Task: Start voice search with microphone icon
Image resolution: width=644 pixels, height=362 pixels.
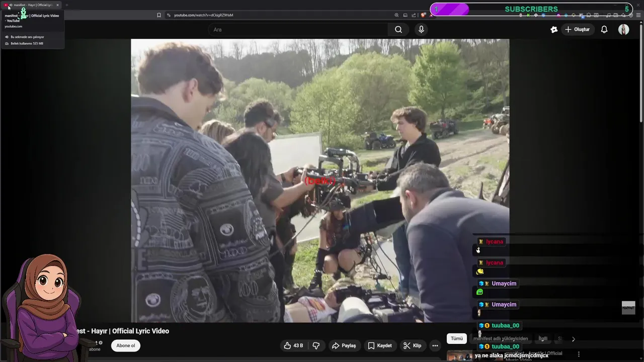Action: pyautogui.click(x=421, y=30)
